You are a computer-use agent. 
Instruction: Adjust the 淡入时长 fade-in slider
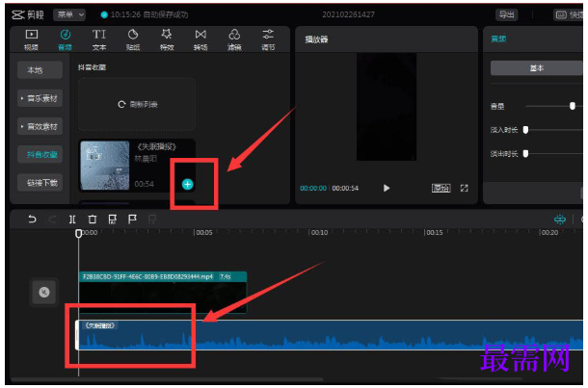click(525, 130)
